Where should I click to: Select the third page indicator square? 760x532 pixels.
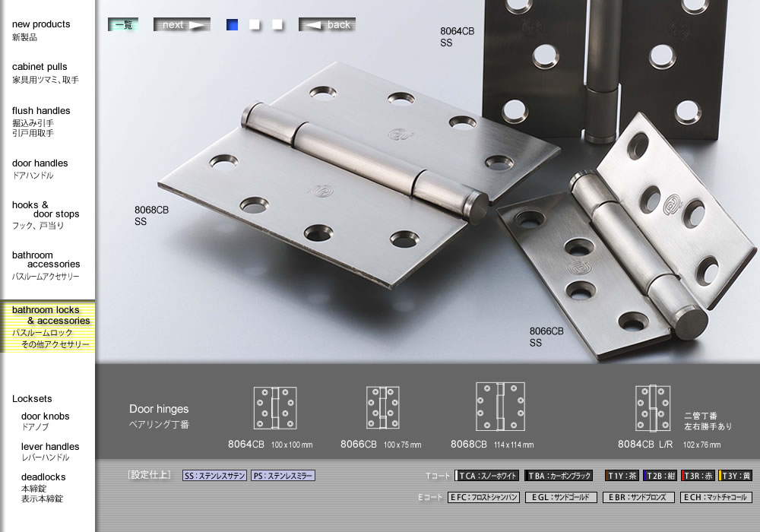coord(277,24)
